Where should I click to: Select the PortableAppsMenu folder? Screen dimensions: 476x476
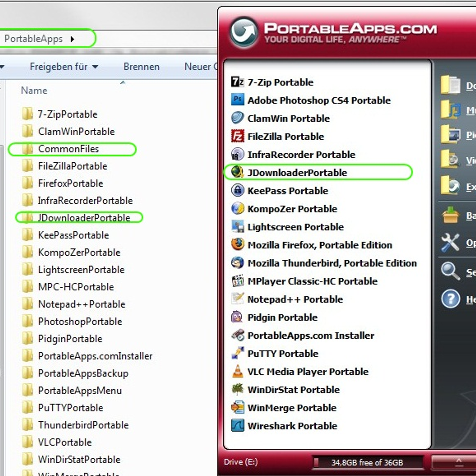72,390
